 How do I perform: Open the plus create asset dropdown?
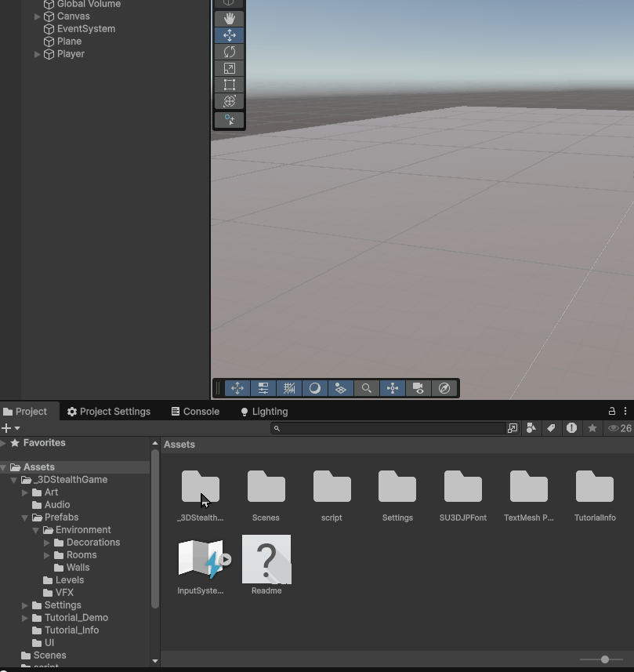(x=10, y=428)
